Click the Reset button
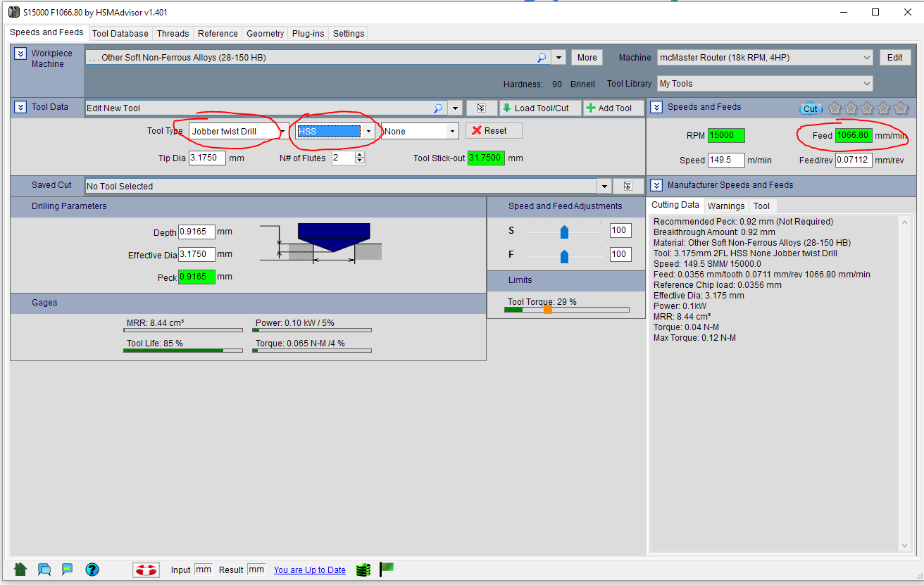The image size is (924, 585). pos(494,131)
